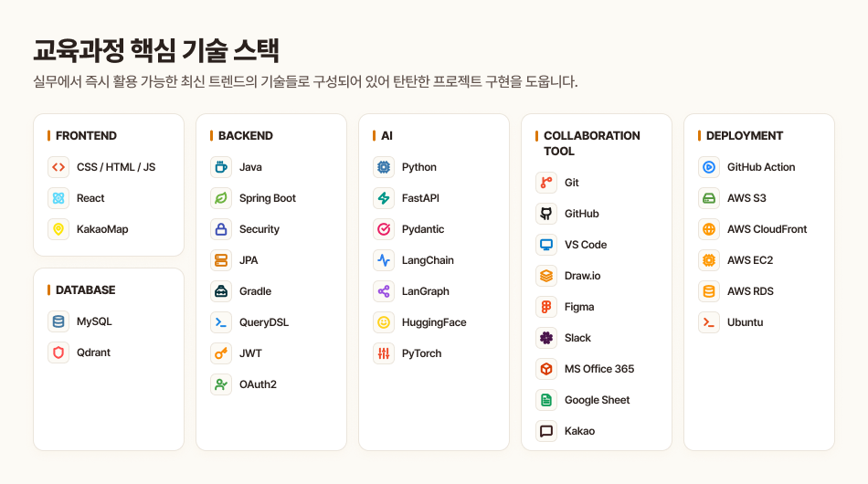Image resolution: width=868 pixels, height=484 pixels.
Task: Click the AWS CloudFront text label
Action: tap(767, 229)
